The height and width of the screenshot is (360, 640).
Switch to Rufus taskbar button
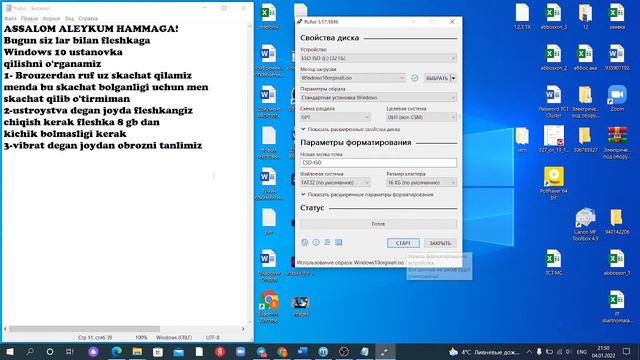click(x=385, y=352)
